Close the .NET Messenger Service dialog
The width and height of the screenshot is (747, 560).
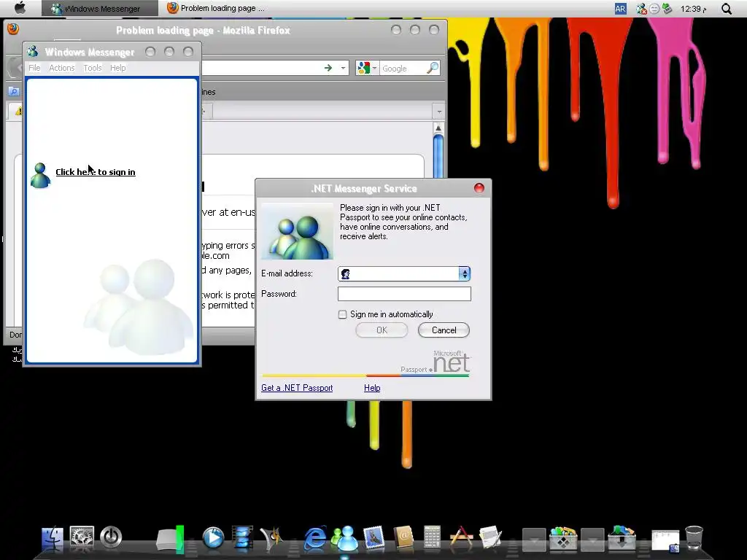[x=479, y=188]
